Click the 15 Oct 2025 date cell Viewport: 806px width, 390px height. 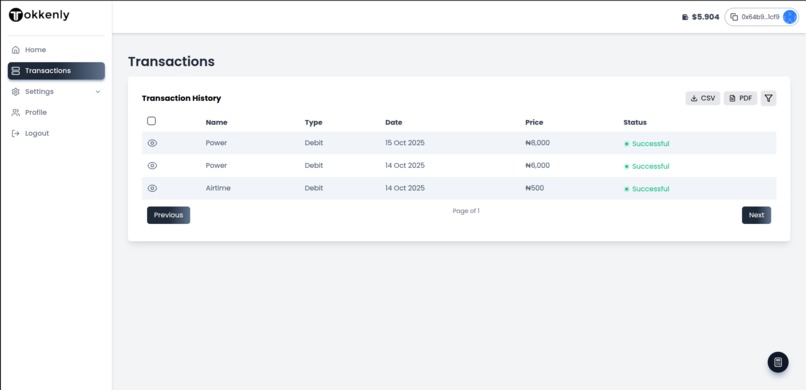pos(405,143)
